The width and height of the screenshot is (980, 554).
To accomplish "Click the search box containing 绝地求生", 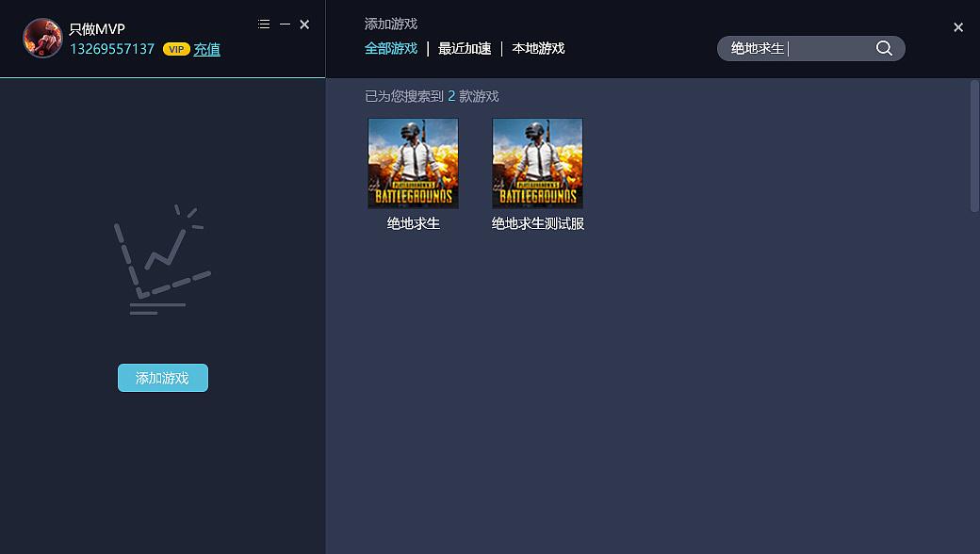I will 810,49.
